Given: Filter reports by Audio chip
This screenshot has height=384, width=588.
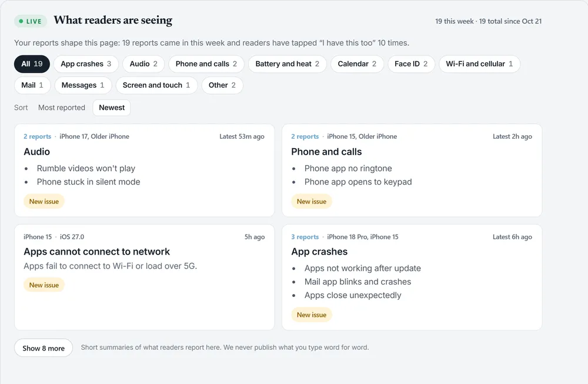Looking at the screenshot, I should click(143, 64).
